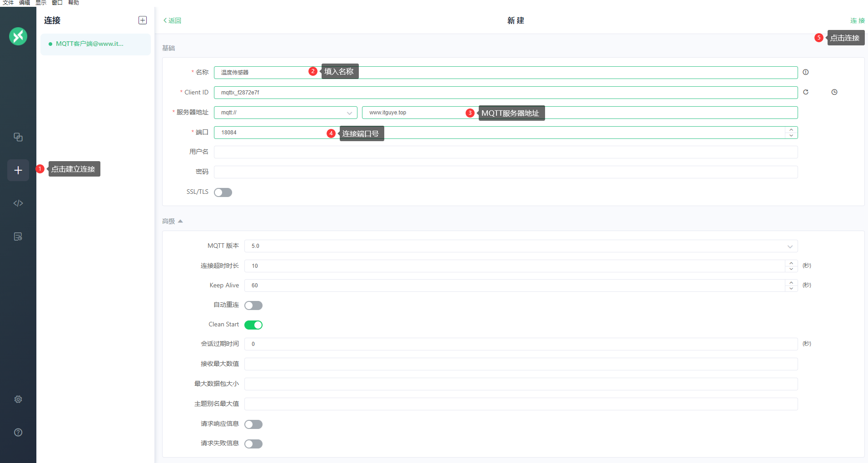Image resolution: width=868 pixels, height=463 pixels.
Task: Click 连接 button at top right
Action: (x=858, y=20)
